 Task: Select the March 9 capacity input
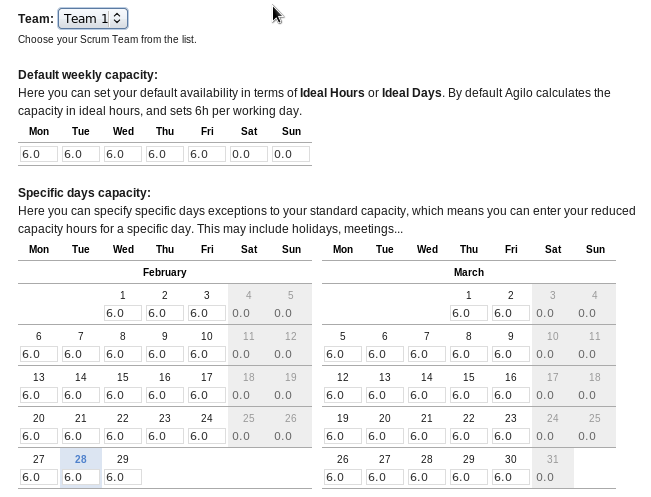pyautogui.click(x=511, y=354)
